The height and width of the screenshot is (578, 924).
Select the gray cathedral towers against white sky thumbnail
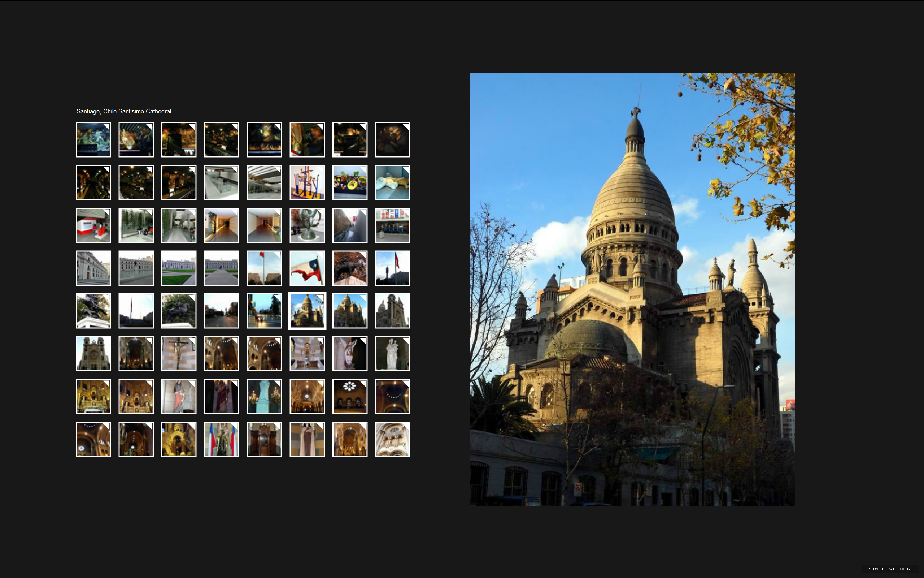tap(392, 311)
